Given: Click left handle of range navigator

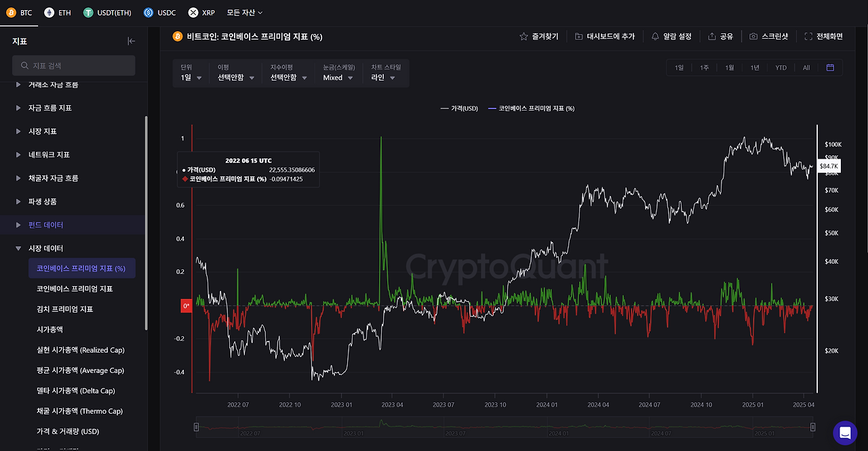Looking at the screenshot, I should pyautogui.click(x=196, y=427).
